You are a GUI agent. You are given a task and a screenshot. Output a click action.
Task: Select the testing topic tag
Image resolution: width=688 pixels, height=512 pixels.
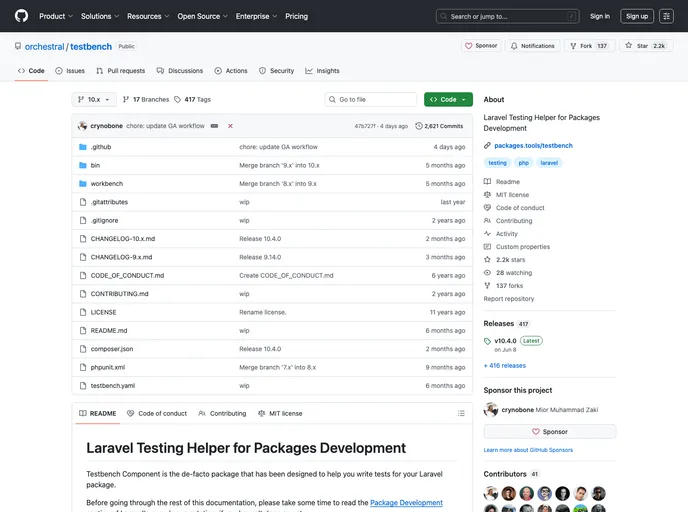click(x=498, y=163)
